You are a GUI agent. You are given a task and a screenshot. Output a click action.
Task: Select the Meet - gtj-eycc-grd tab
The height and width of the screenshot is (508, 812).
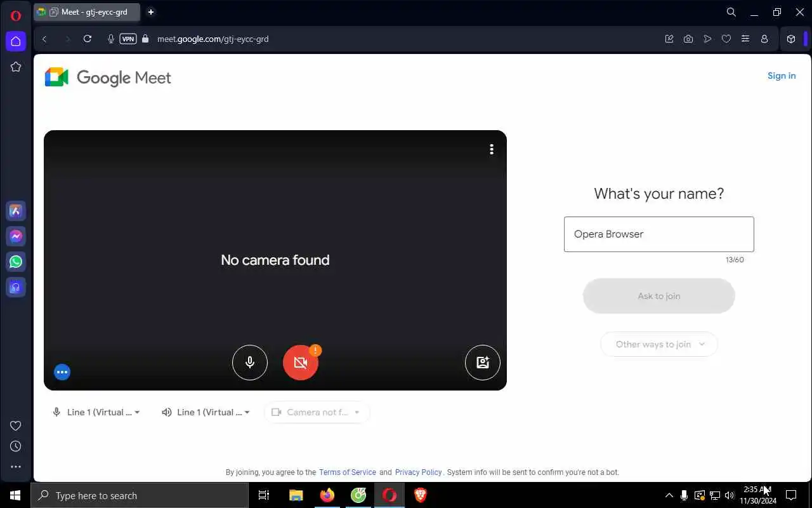pyautogui.click(x=87, y=12)
